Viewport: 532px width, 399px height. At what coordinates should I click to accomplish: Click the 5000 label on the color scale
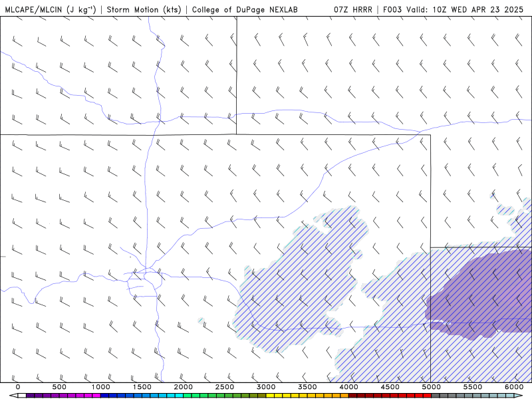[x=432, y=387]
